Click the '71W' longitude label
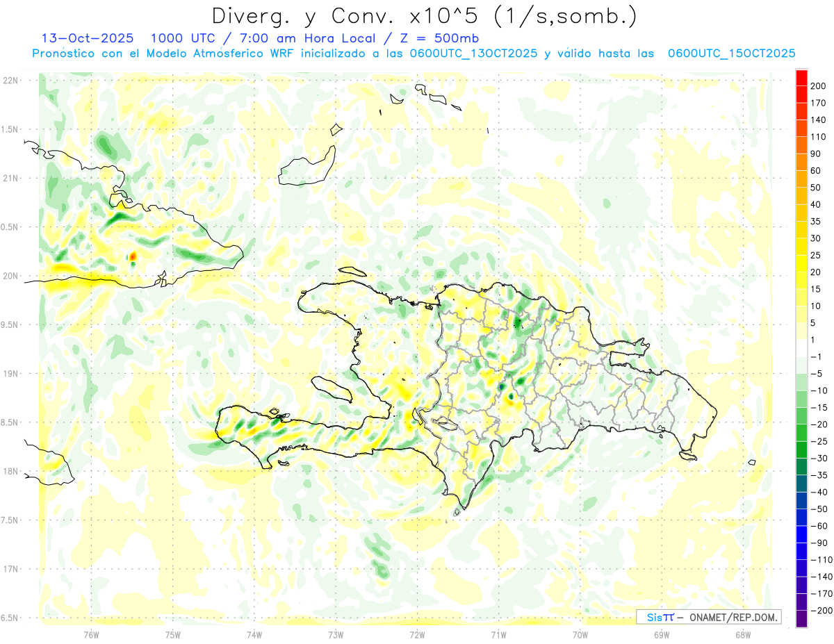Viewport: 834px width, 644px height. (498, 634)
